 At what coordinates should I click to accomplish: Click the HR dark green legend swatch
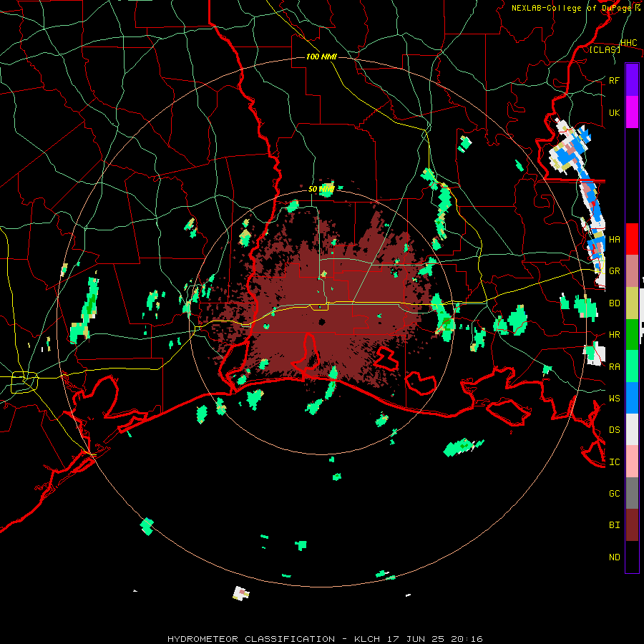(x=632, y=335)
